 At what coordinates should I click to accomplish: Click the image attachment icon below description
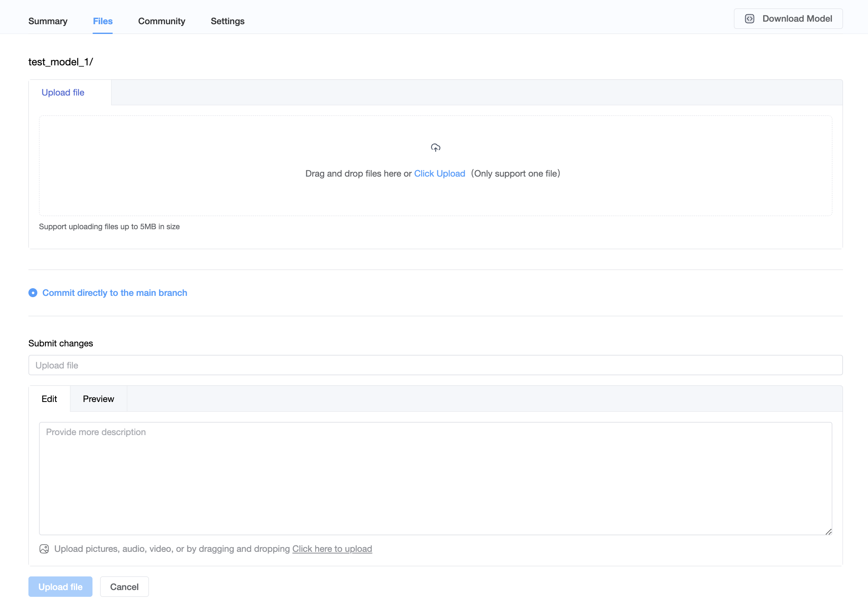[44, 549]
